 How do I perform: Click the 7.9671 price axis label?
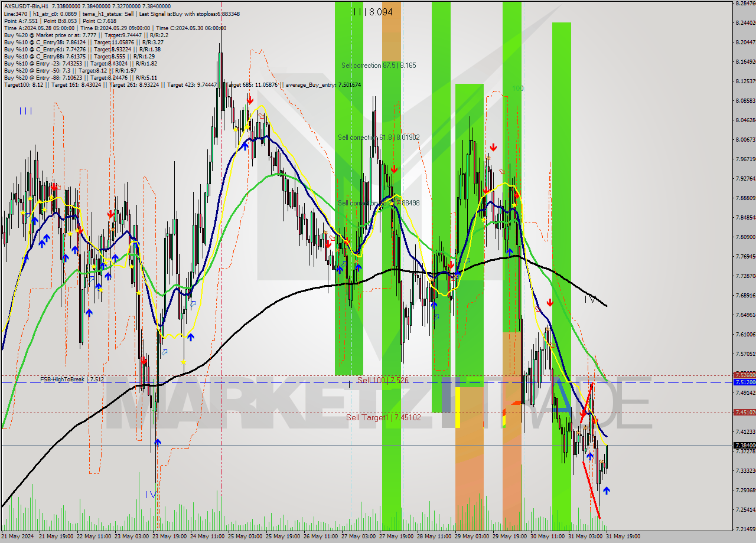click(745, 159)
